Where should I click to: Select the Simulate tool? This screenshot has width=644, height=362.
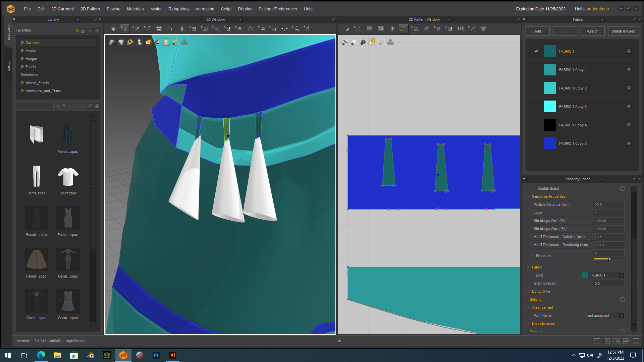(x=113, y=28)
